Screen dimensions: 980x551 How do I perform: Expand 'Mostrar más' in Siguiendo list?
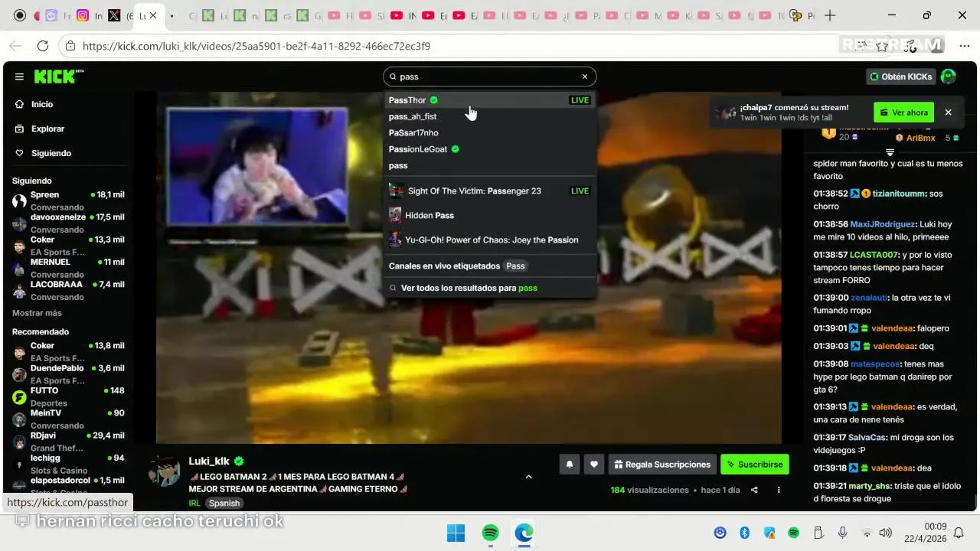pyautogui.click(x=37, y=313)
